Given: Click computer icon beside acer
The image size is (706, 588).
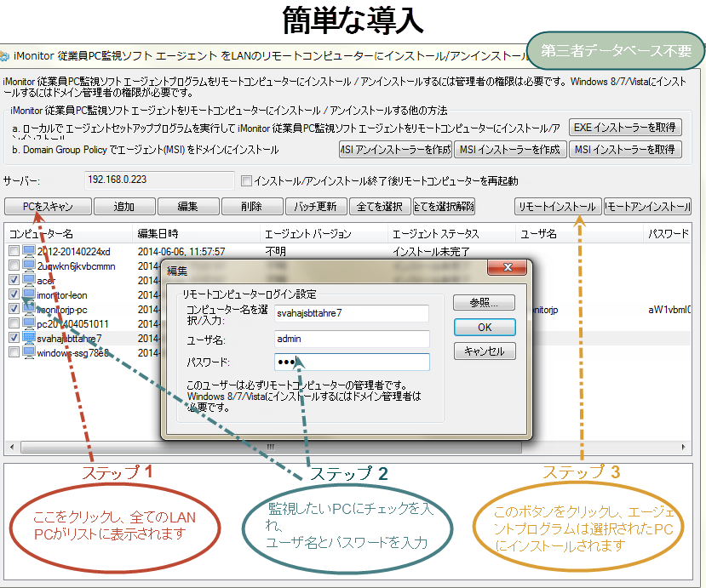Looking at the screenshot, I should [x=29, y=280].
